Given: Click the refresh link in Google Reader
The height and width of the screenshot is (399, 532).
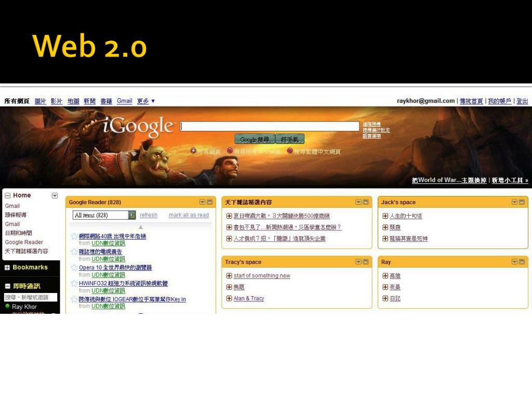Looking at the screenshot, I should click(149, 215).
